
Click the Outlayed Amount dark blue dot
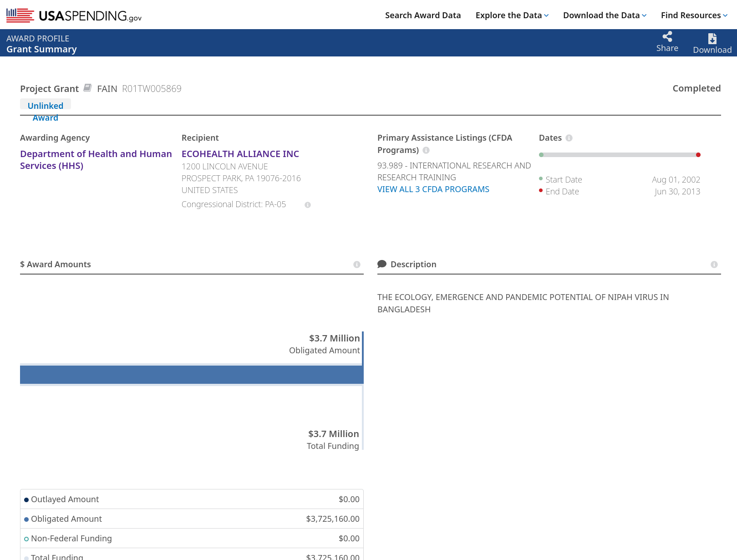point(26,500)
